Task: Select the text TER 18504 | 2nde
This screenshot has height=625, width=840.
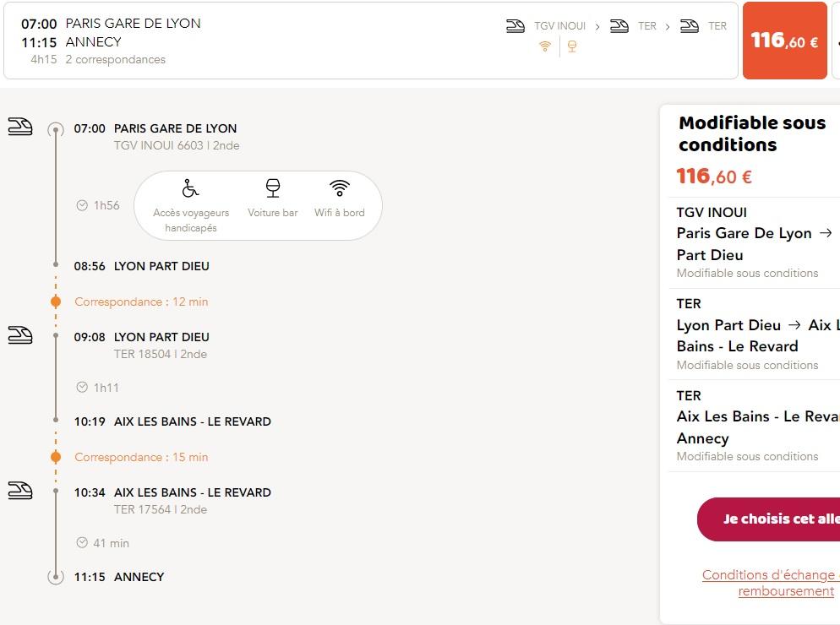Action: (x=161, y=354)
